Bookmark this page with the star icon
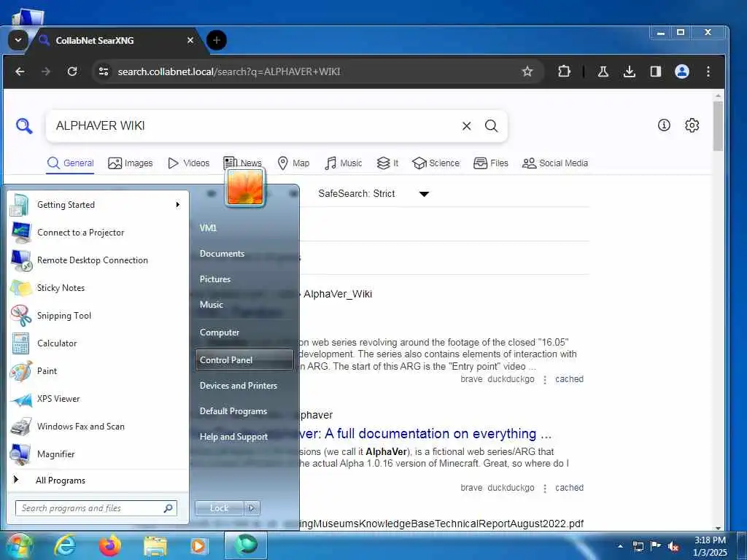This screenshot has height=560, width=747. pyautogui.click(x=527, y=71)
